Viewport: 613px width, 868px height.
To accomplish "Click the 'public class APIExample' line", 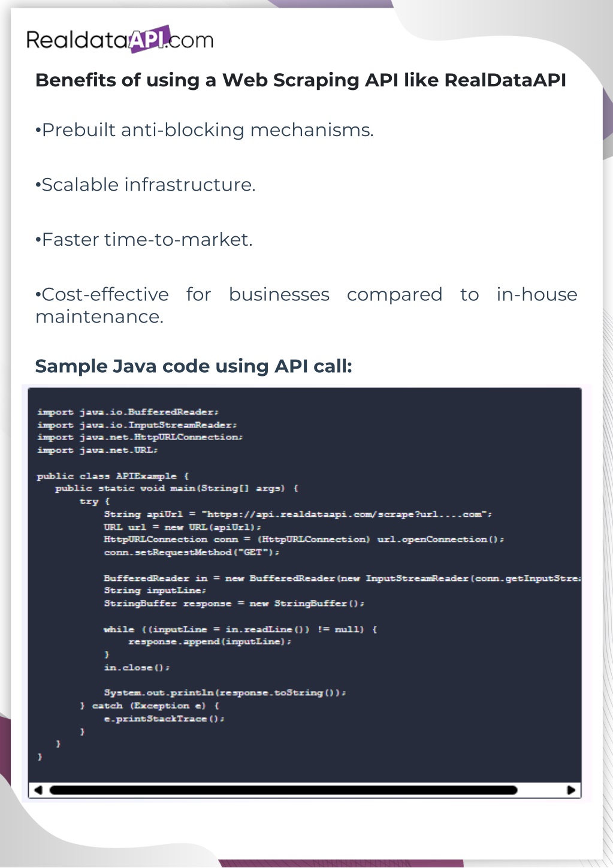I will pyautogui.click(x=113, y=476).
